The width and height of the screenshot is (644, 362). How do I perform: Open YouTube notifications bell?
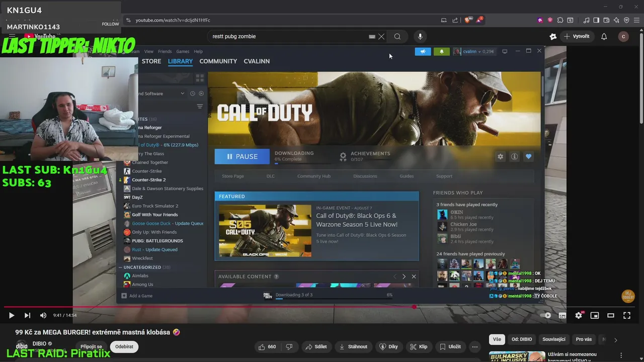pos(604,36)
